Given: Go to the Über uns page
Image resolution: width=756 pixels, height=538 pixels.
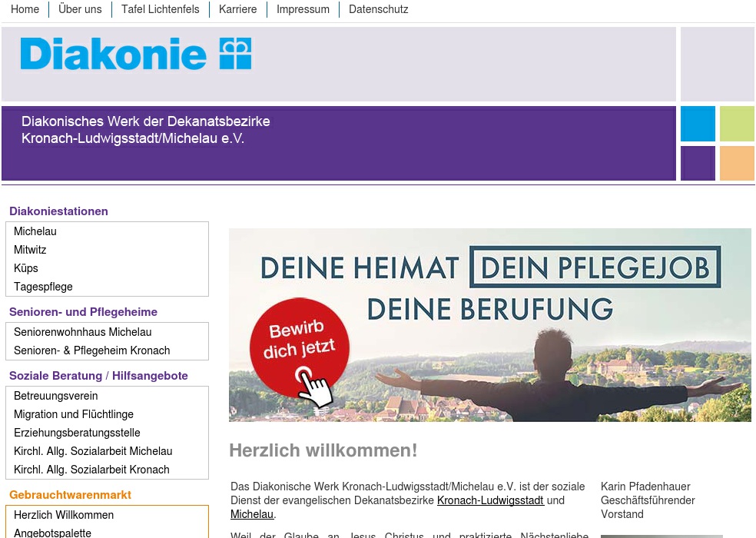Looking at the screenshot, I should (x=80, y=9).
